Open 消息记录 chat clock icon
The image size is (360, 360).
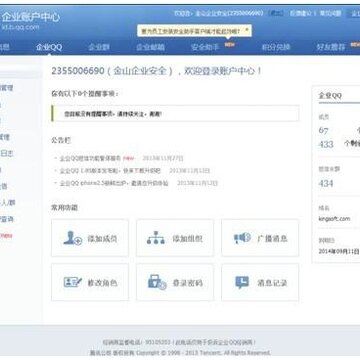242,283
